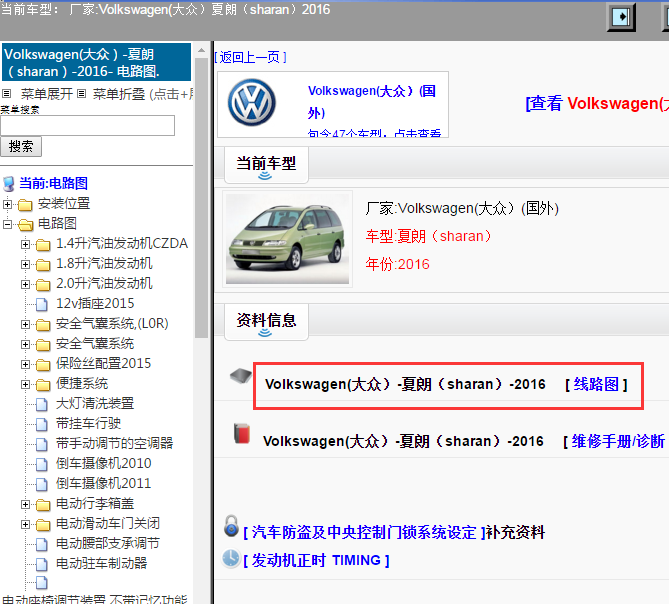
Task: Click 菜单展开 to expand all menus
Action: point(47,94)
